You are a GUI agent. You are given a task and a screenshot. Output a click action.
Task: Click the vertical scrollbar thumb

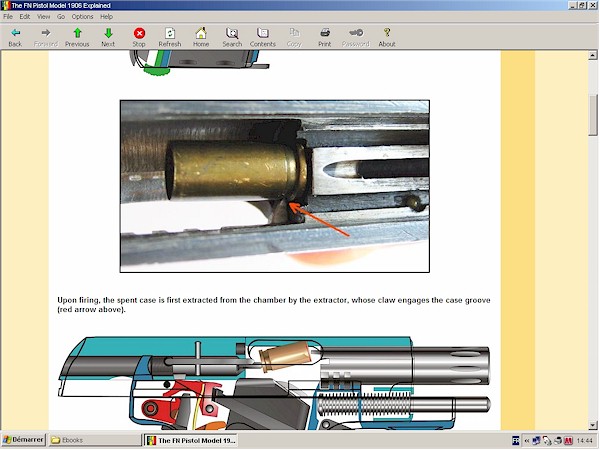(593, 115)
